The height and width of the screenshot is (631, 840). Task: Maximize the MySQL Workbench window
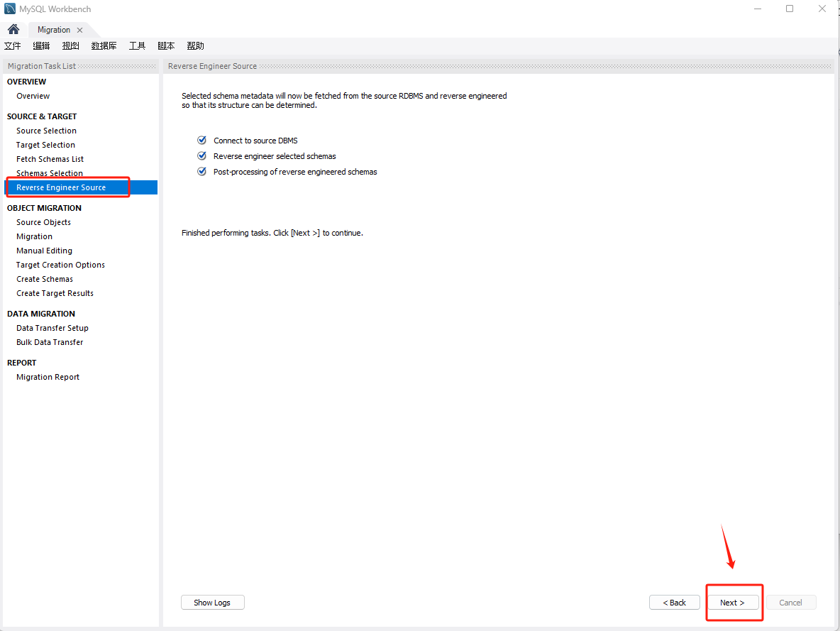click(790, 9)
